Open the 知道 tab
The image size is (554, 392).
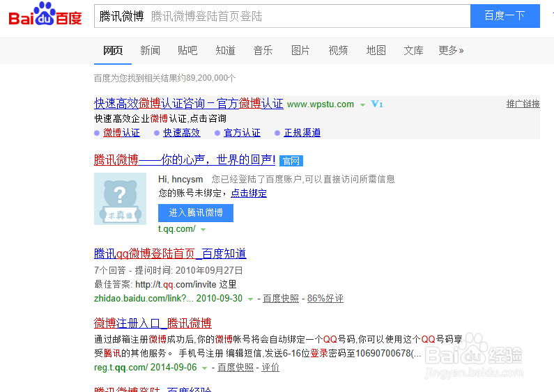pyautogui.click(x=225, y=51)
